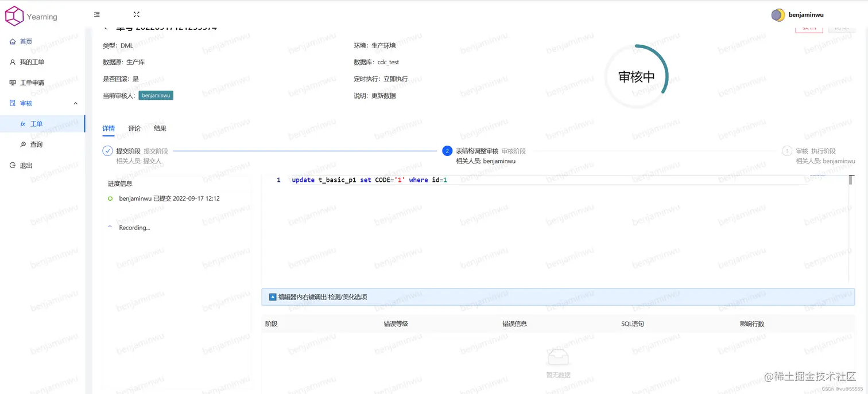868x394 pixels.
Task: Click the person icon beside 我的工单
Action: pos(13,62)
